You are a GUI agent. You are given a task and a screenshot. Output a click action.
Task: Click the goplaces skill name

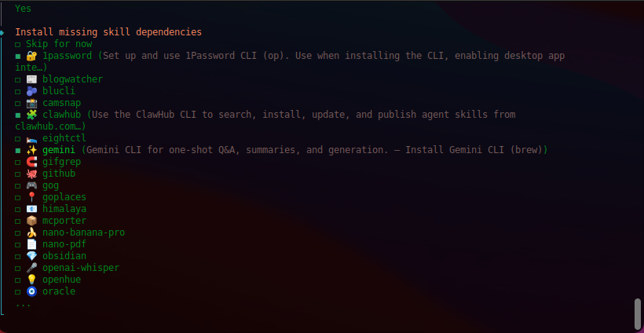(64, 197)
